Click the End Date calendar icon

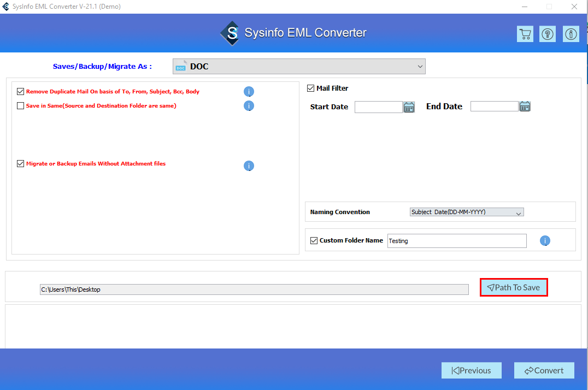point(525,106)
